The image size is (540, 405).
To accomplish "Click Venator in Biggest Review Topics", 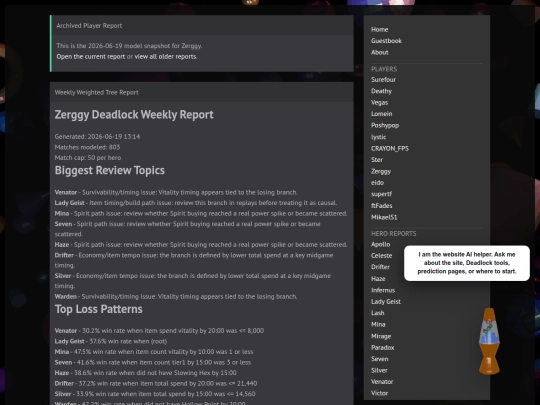I will tap(66, 192).
